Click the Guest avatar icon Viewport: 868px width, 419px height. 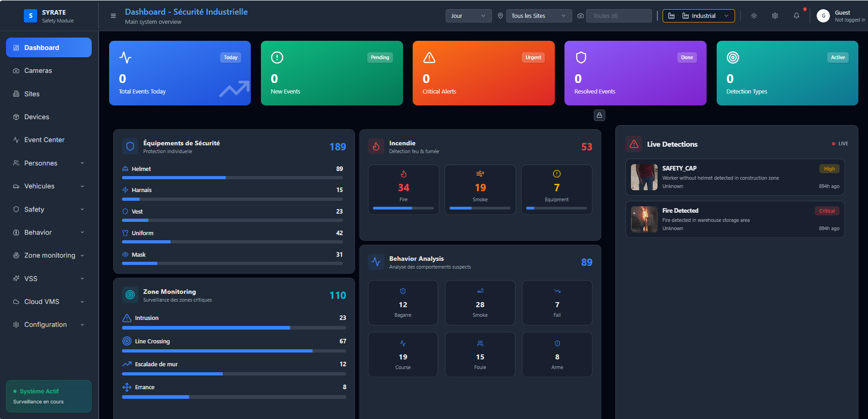pos(823,16)
